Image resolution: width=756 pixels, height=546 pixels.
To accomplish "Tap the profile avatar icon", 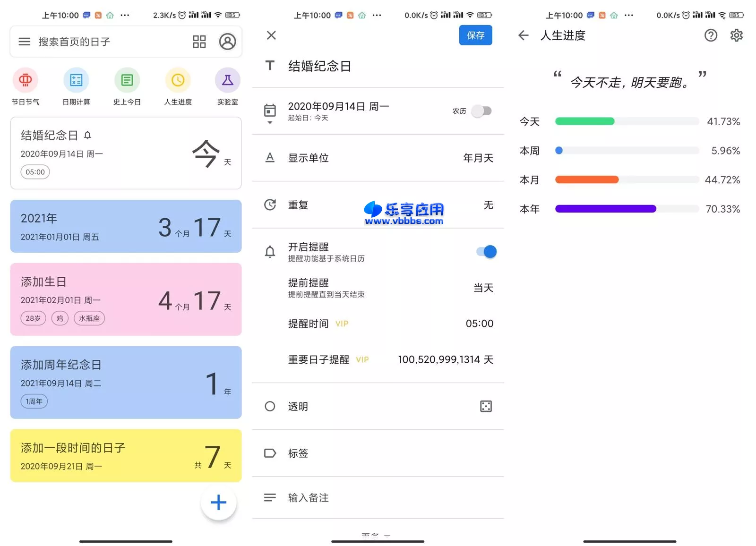I will click(x=228, y=42).
